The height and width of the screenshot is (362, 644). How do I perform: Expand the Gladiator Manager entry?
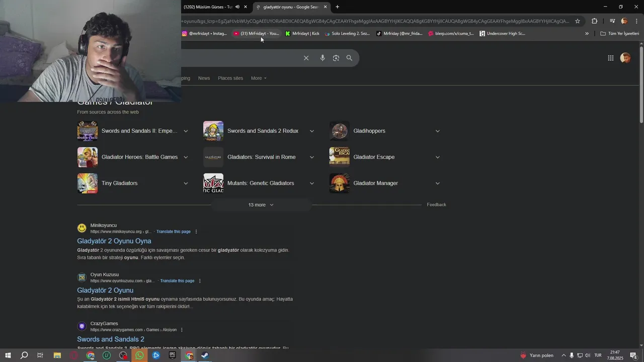(x=437, y=183)
